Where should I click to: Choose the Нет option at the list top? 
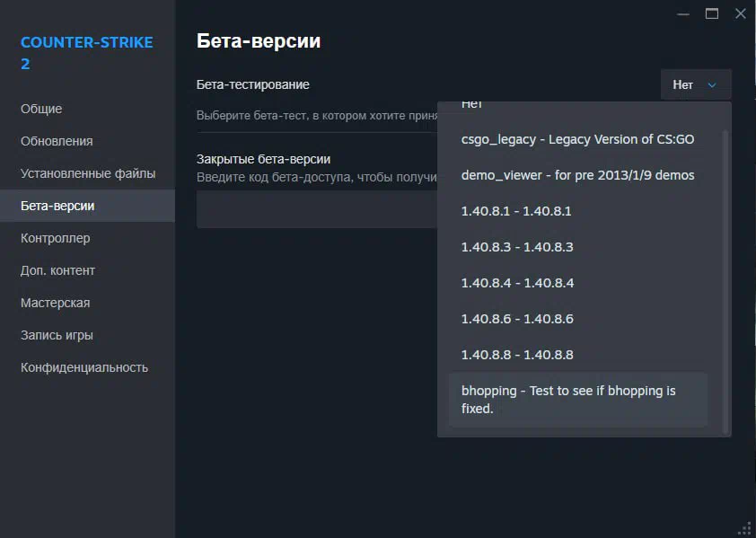pyautogui.click(x=578, y=106)
